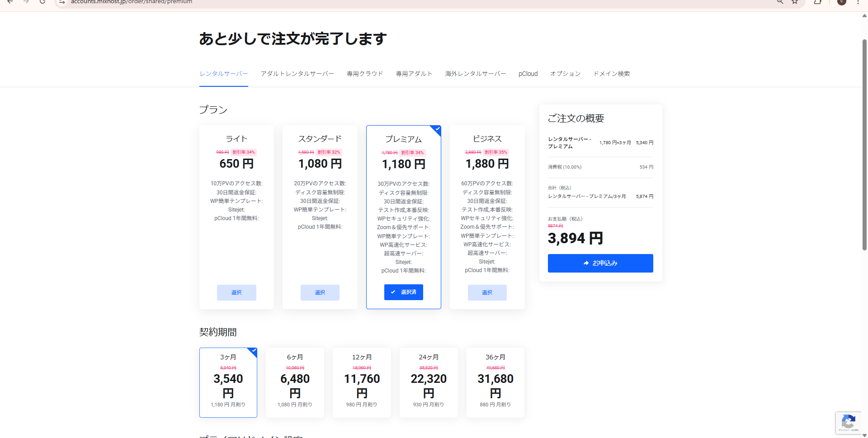Bookmark this page with star icon

[794, 2]
